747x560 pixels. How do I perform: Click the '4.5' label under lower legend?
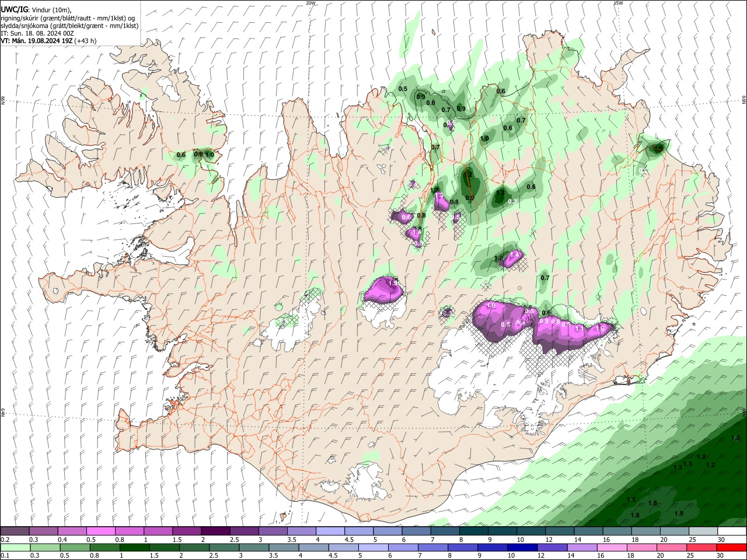(x=334, y=556)
